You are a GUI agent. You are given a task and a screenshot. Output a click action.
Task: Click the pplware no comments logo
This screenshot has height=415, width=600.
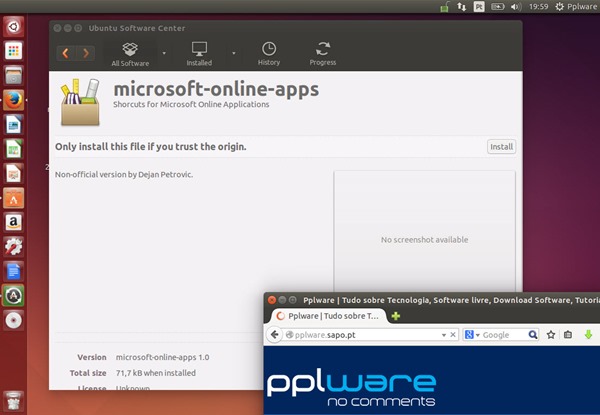351,389
